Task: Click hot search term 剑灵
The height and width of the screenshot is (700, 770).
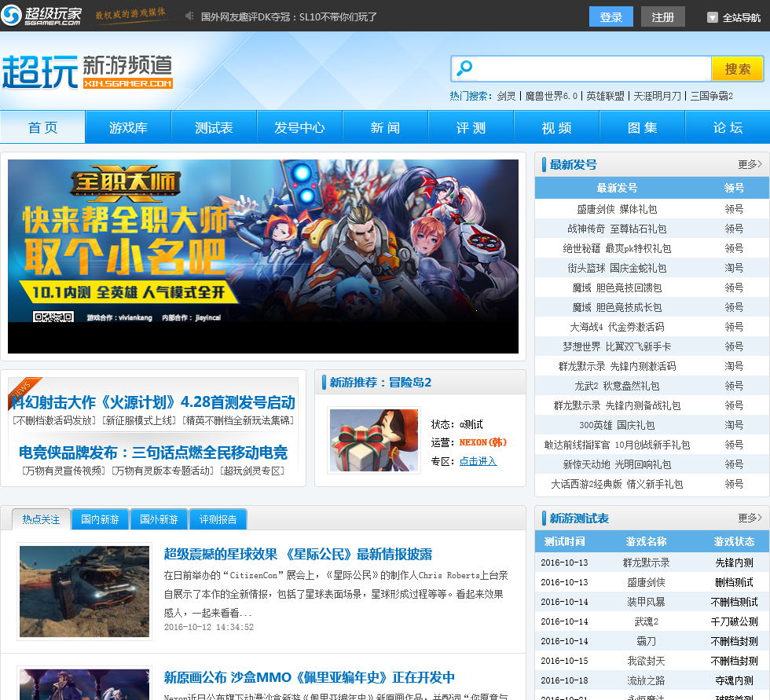Action: coord(506,96)
